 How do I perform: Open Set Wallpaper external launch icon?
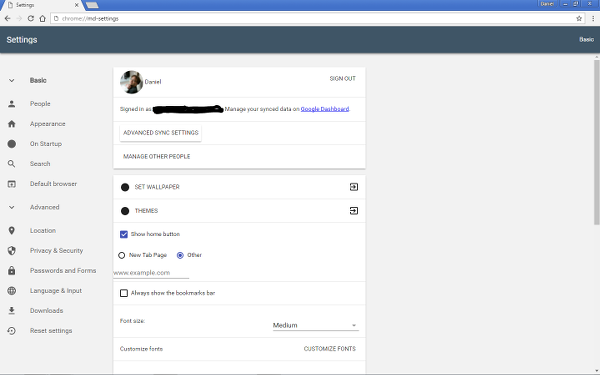pos(354,187)
